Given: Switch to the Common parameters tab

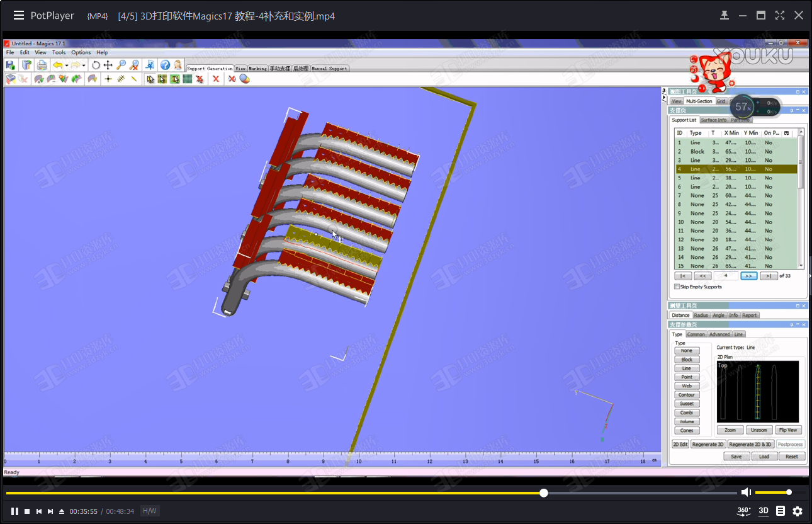Looking at the screenshot, I should point(696,334).
